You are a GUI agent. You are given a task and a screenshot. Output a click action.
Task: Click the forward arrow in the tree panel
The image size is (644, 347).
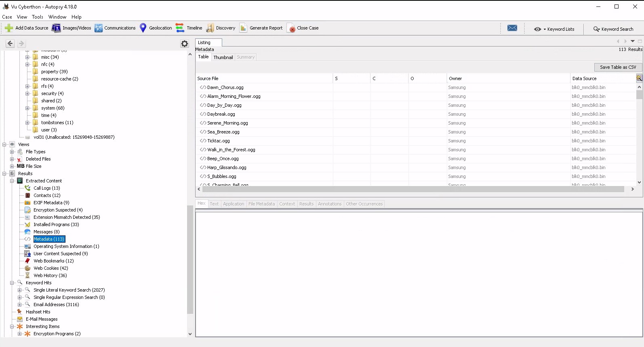pos(21,43)
